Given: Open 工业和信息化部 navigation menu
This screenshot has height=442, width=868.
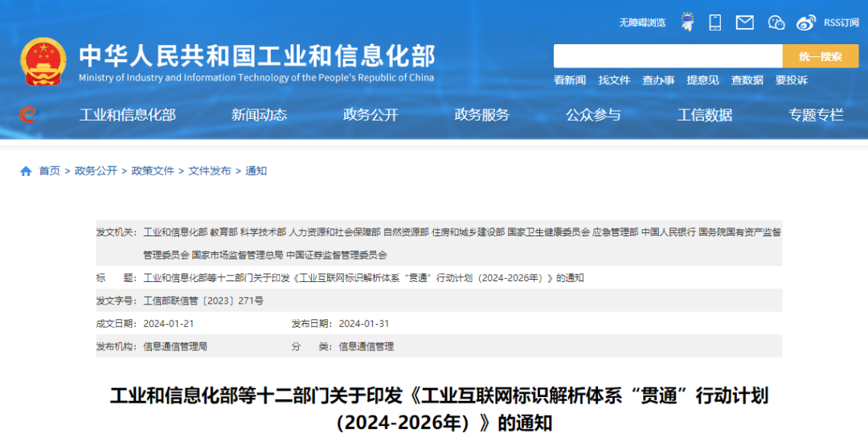Looking at the screenshot, I should tap(128, 115).
